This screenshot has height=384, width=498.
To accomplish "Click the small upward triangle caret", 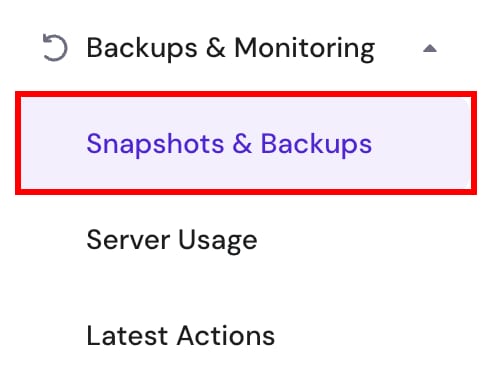I will [430, 49].
